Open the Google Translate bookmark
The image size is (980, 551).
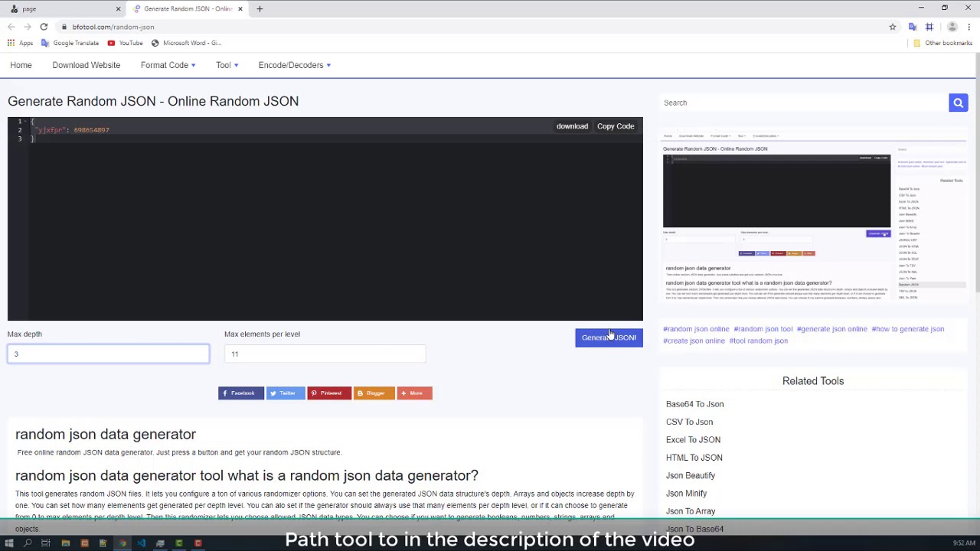(x=70, y=43)
